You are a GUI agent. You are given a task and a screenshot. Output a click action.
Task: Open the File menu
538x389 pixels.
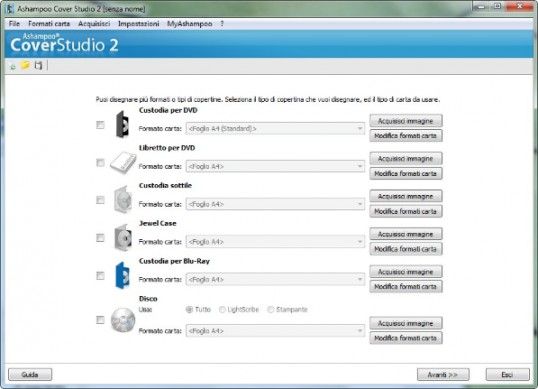[14, 24]
